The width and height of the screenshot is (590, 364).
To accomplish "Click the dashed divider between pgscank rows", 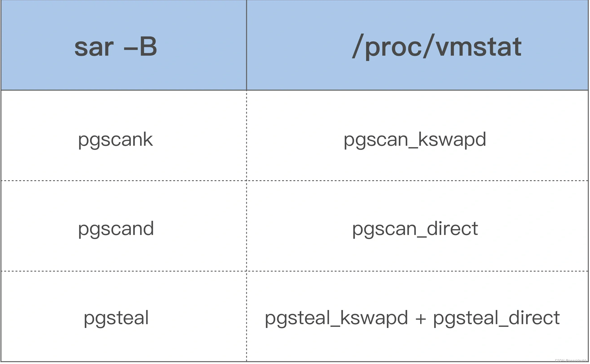I will pos(295,177).
